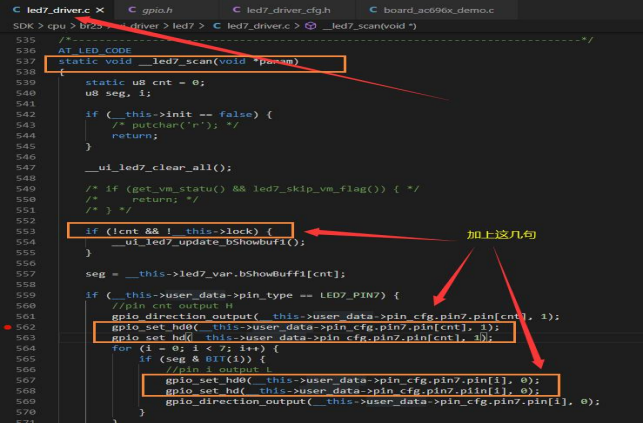This screenshot has height=423, width=643.
Task: Open the board_ac696x_demo.c tab
Action: [438, 10]
